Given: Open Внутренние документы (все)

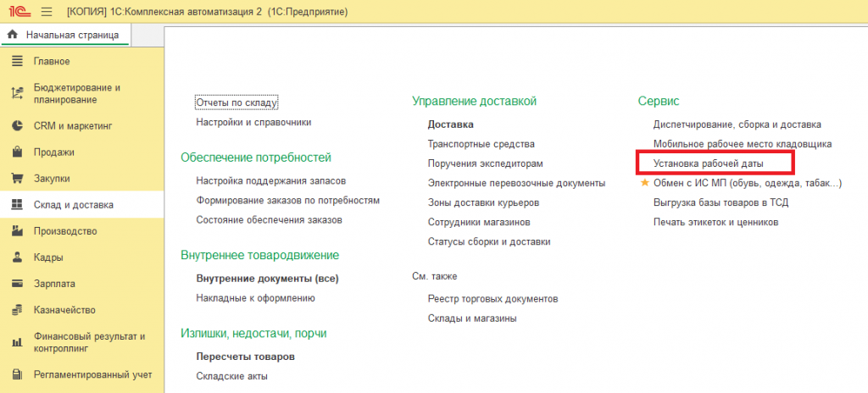Looking at the screenshot, I should click(267, 279).
